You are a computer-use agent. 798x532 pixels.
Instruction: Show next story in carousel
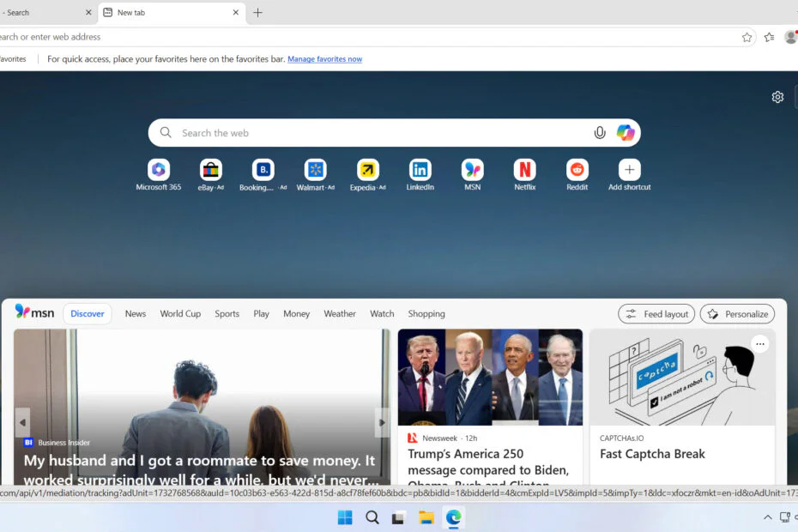(x=382, y=422)
